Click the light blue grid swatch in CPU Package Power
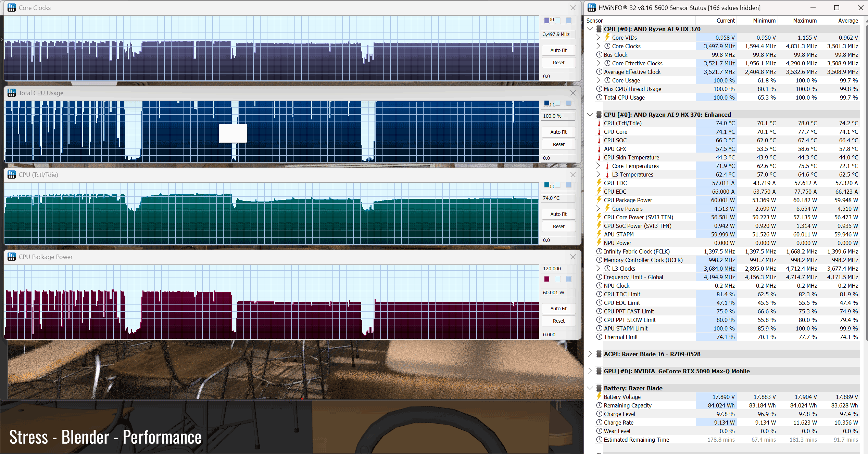Viewport: 868px width, 454px height. (569, 279)
